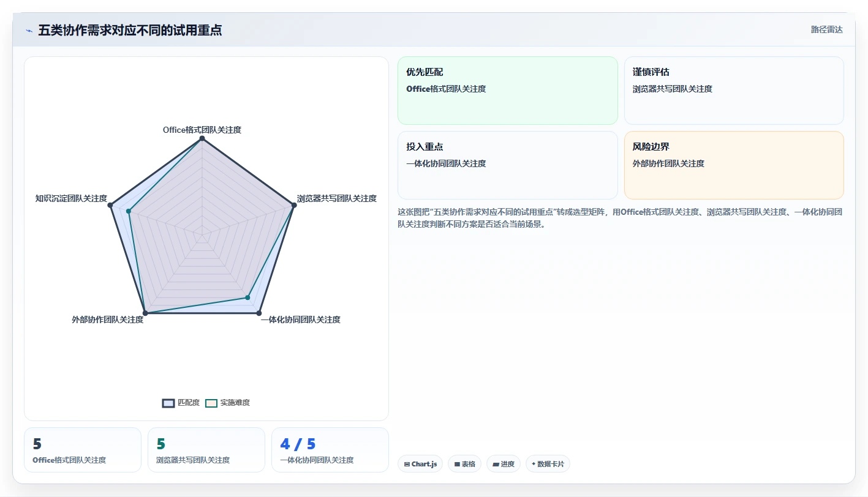Click the data point on the 浏览器共写 axis

(x=294, y=205)
